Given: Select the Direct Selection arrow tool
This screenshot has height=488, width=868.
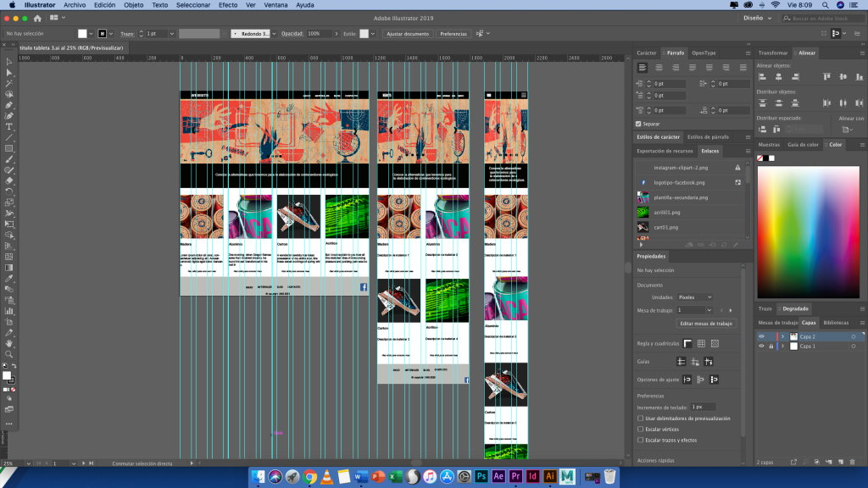Looking at the screenshot, I should [x=9, y=73].
